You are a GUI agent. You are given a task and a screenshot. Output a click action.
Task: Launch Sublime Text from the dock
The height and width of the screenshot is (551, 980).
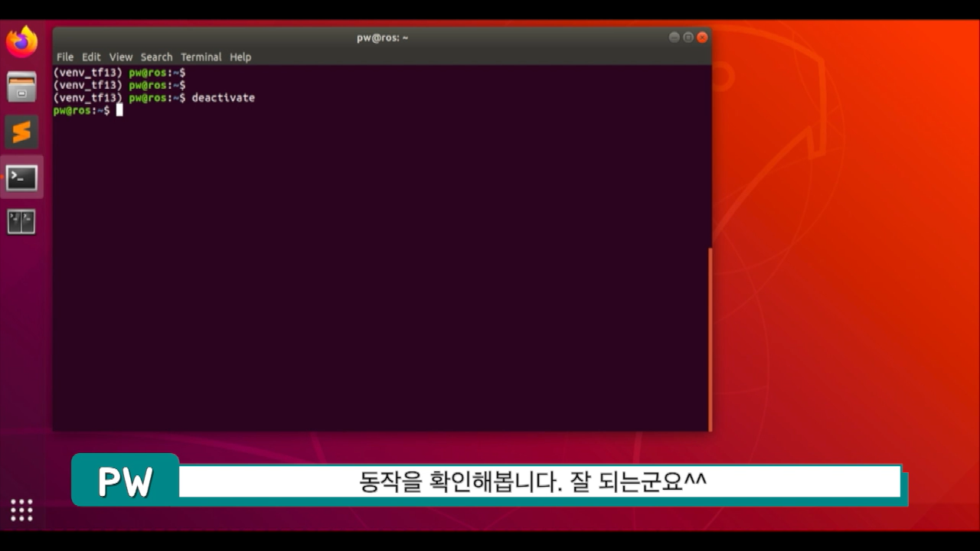[21, 132]
